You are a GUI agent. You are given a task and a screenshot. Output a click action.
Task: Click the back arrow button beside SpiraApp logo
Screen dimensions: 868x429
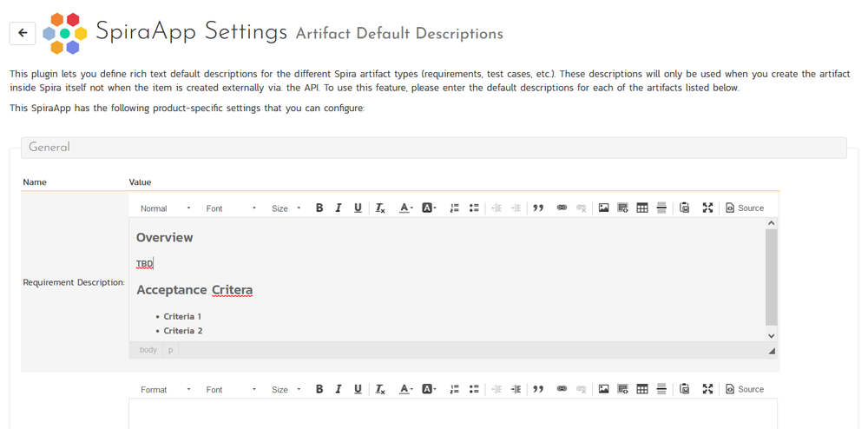tap(23, 33)
